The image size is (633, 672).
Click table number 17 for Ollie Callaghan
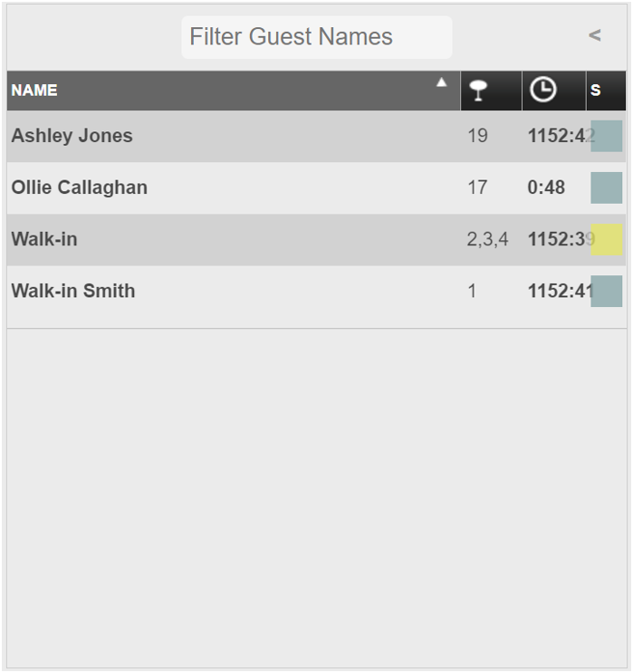click(x=477, y=187)
